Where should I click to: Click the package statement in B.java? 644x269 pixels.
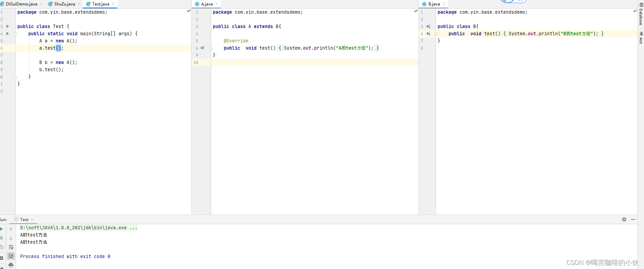coord(482,12)
